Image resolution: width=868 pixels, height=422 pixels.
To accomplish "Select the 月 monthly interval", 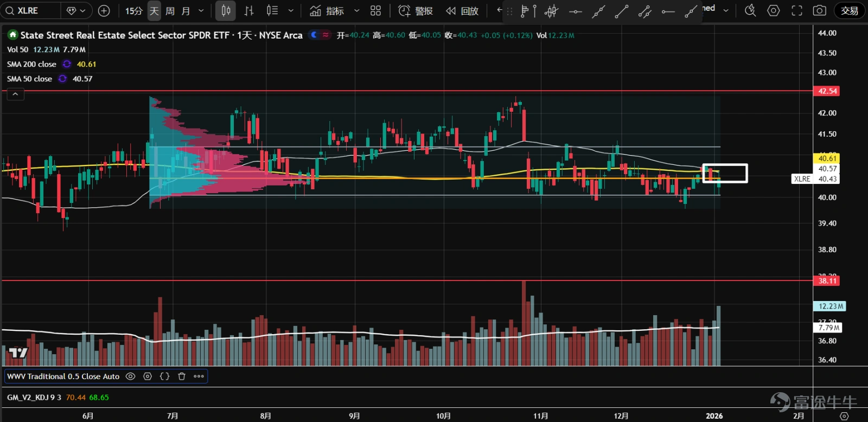I will (x=186, y=10).
